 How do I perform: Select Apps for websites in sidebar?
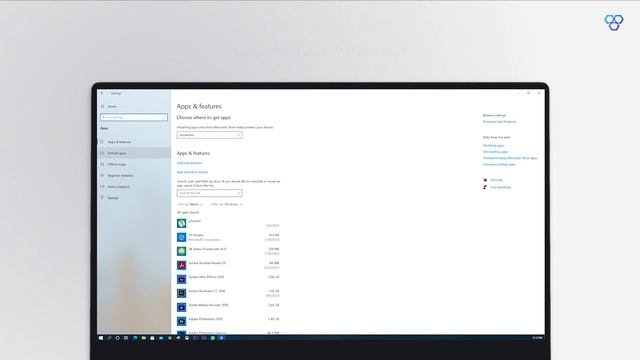(x=121, y=176)
